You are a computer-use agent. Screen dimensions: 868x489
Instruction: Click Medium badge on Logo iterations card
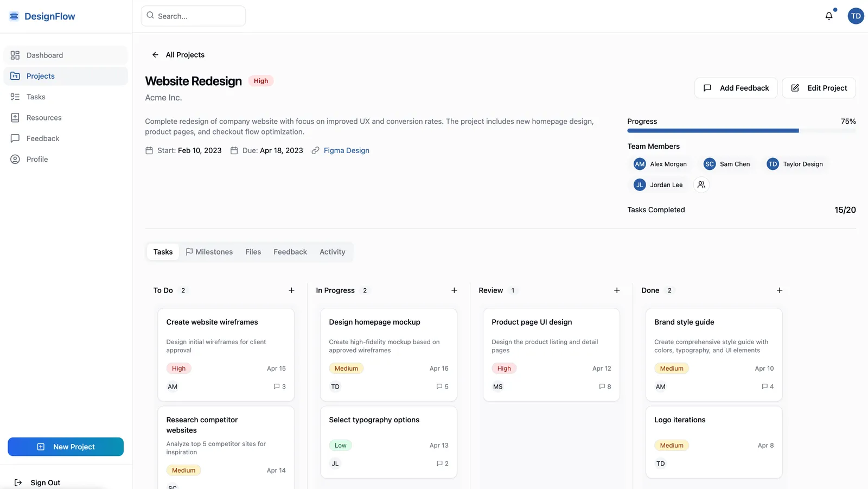672,446
